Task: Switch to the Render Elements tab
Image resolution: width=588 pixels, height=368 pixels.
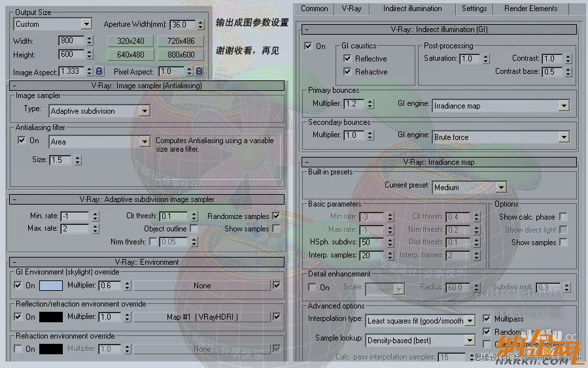Action: pos(530,8)
